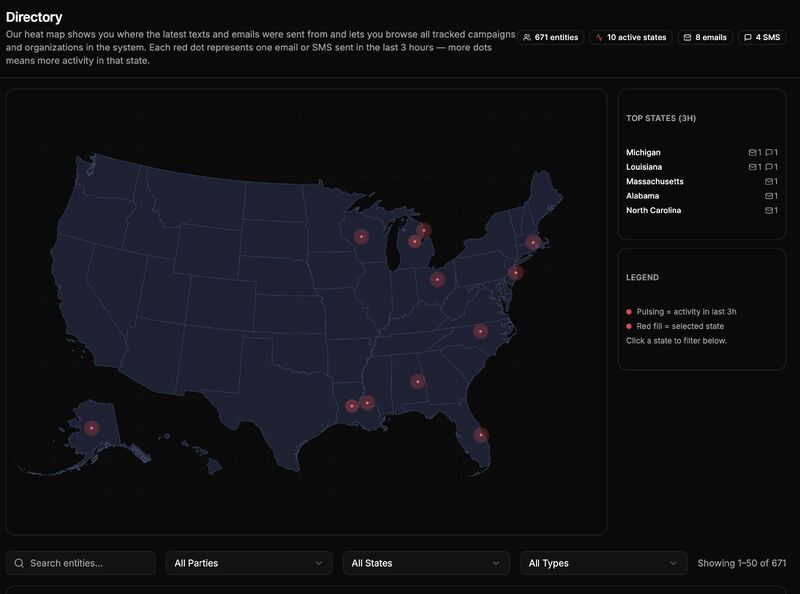Click the SMS icon in Louisiana row
800x594 pixels.
pos(769,167)
